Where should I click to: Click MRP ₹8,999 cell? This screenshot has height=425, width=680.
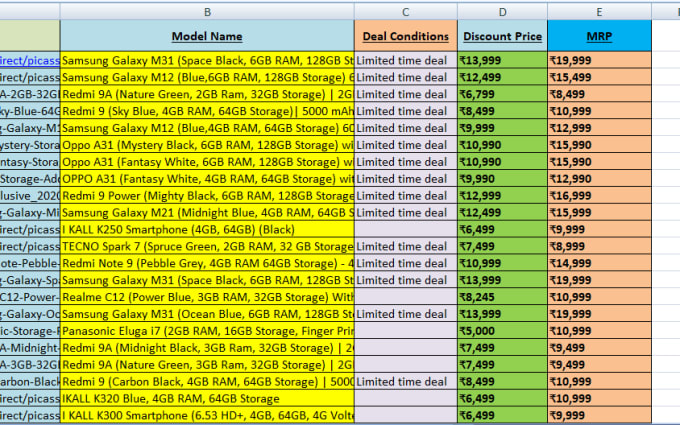(599, 246)
